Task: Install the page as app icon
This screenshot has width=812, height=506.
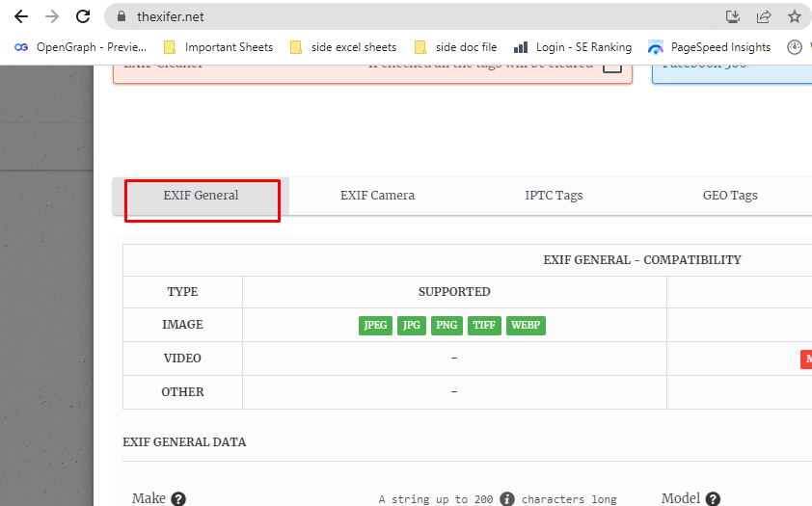Action: pyautogui.click(x=733, y=16)
